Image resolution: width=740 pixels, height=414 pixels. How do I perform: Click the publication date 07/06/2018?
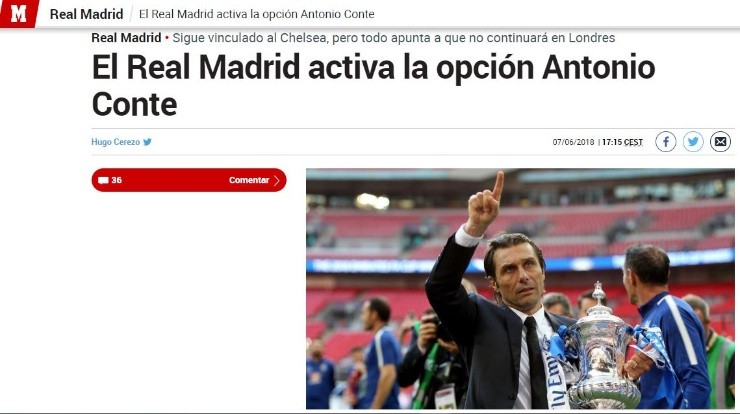point(573,142)
